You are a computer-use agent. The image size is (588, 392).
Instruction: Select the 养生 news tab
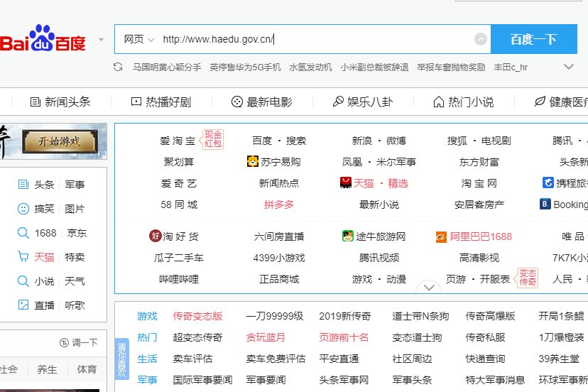pyautogui.click(x=47, y=369)
